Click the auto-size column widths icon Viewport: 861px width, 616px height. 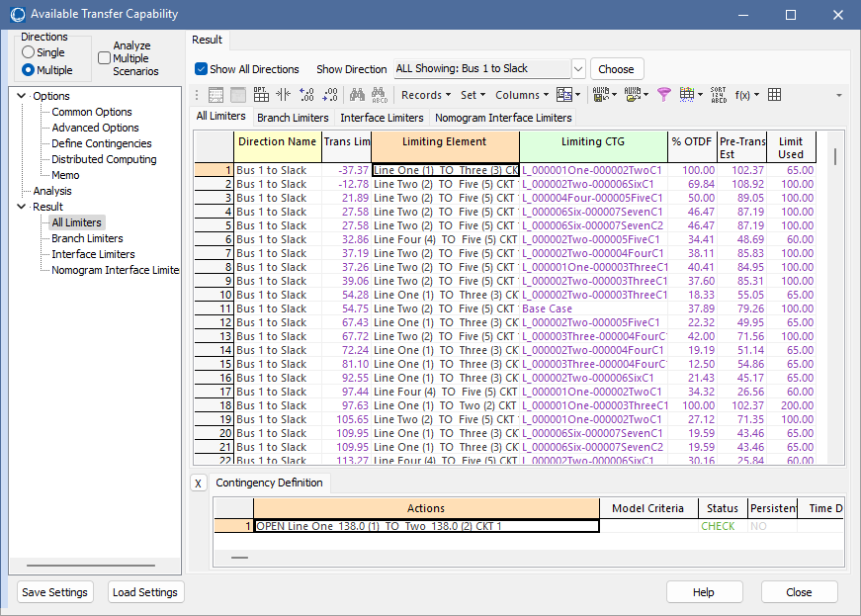pos(284,95)
